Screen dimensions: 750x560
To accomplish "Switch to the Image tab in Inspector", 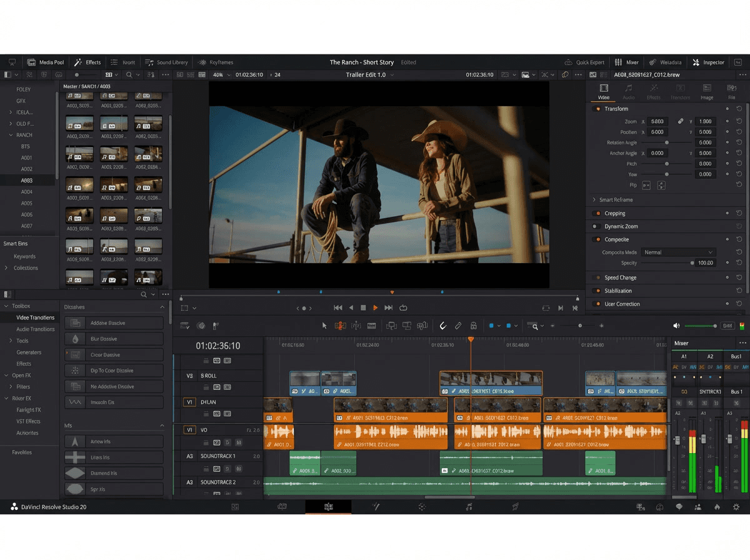I will pos(706,91).
